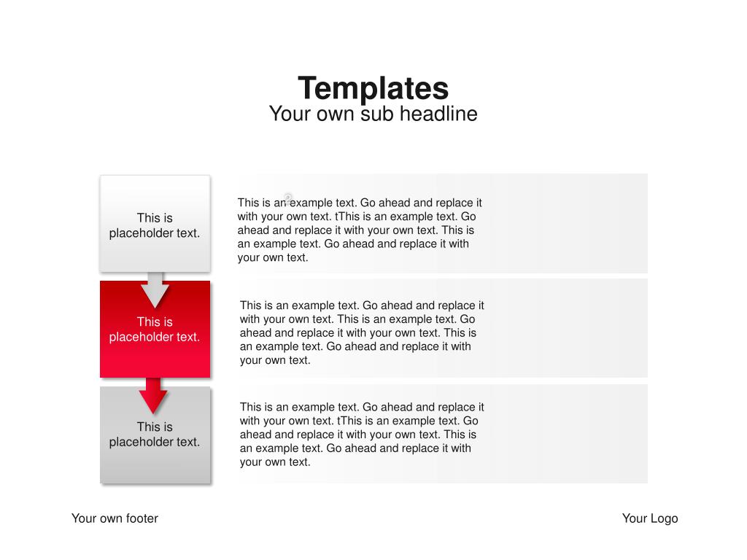The image size is (747, 560).
Task: Select the Templates headline text
Action: [373, 88]
